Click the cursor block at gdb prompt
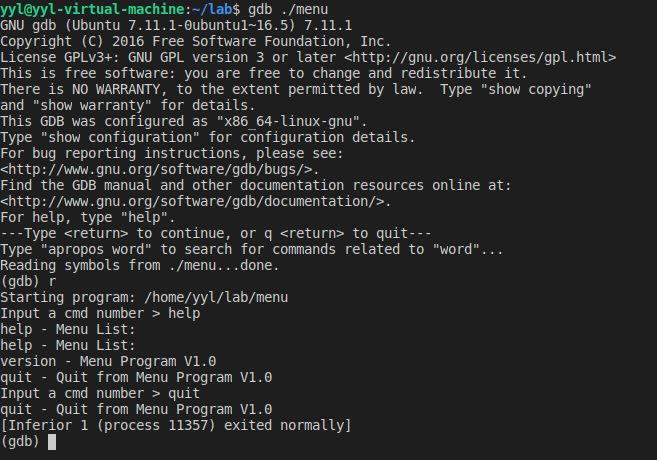 tap(52, 441)
